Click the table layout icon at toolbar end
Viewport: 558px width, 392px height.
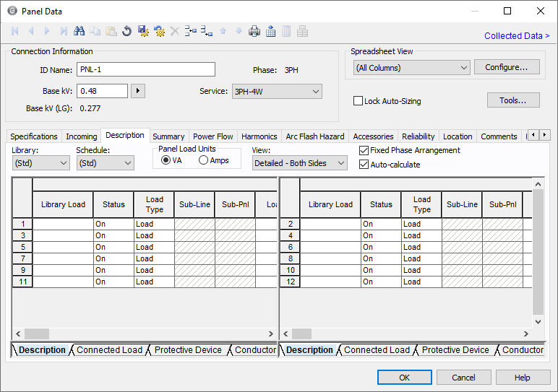pyautogui.click(x=302, y=31)
